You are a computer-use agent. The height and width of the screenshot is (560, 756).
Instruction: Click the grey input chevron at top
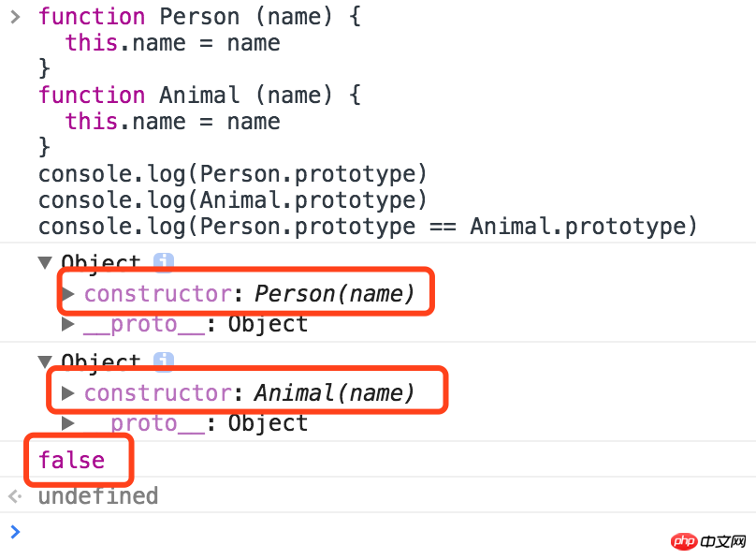click(x=14, y=17)
